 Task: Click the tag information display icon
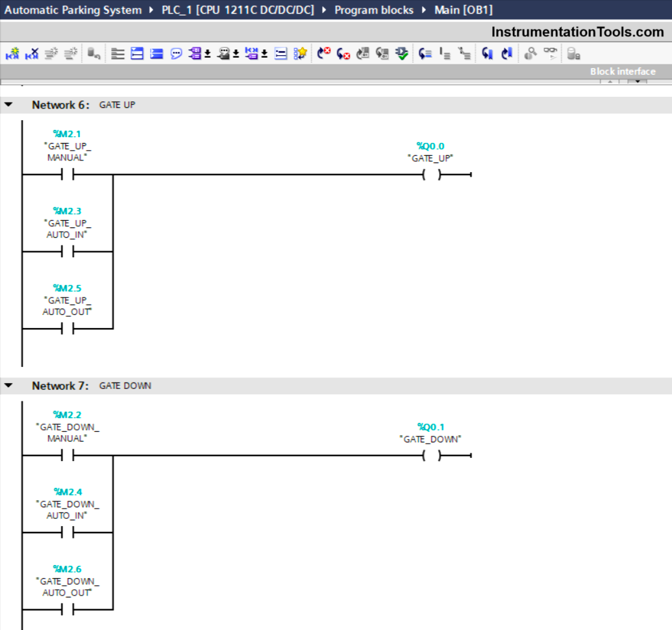click(x=223, y=53)
